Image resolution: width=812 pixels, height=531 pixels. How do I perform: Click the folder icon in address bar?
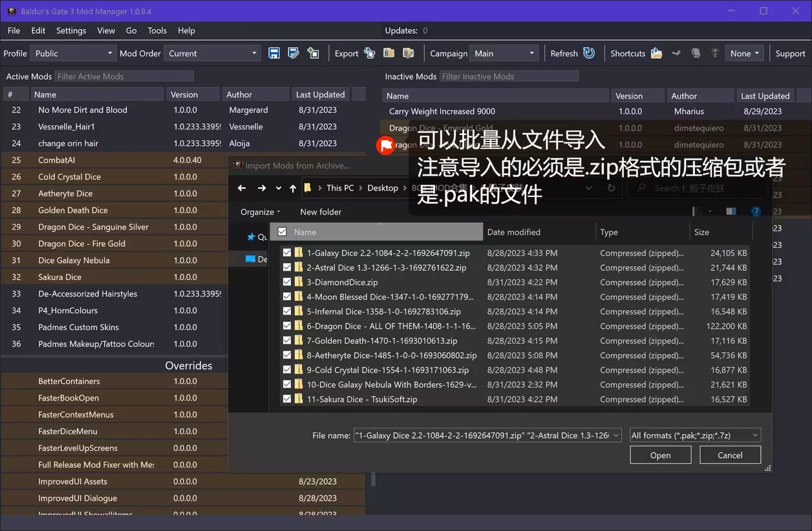308,188
